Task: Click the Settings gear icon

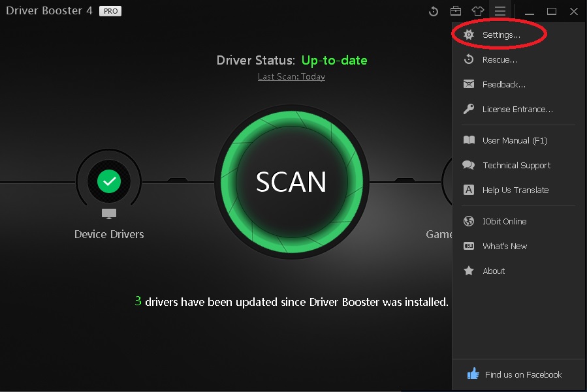Action: pos(469,35)
